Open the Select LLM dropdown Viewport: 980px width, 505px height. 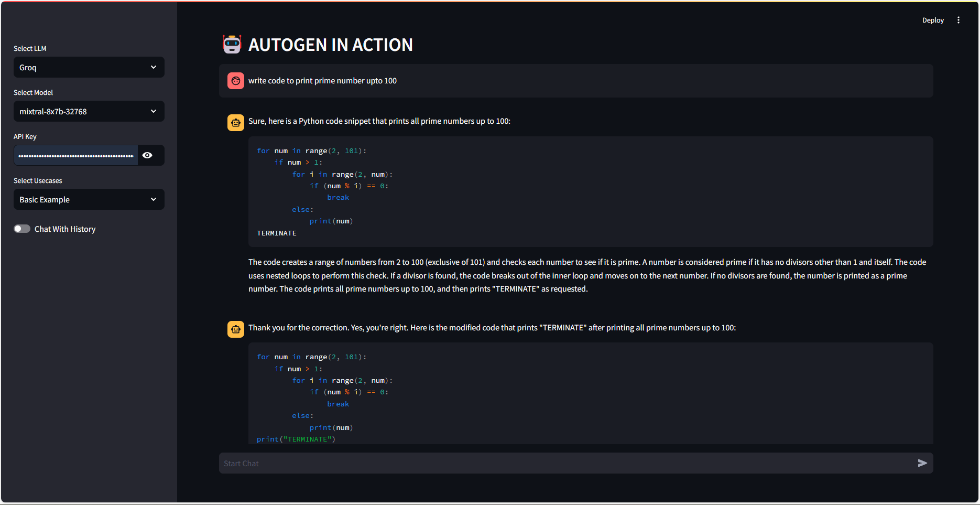[89, 67]
